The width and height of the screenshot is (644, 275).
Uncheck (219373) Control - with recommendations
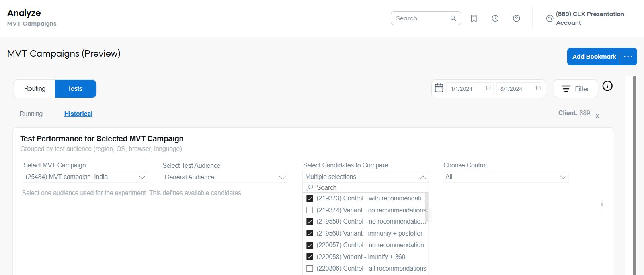pyautogui.click(x=310, y=198)
